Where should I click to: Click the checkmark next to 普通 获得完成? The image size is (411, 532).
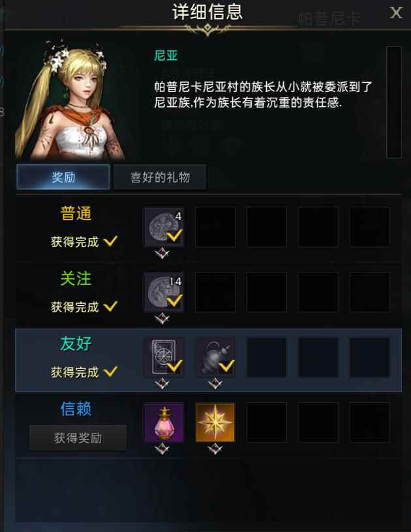click(x=110, y=241)
